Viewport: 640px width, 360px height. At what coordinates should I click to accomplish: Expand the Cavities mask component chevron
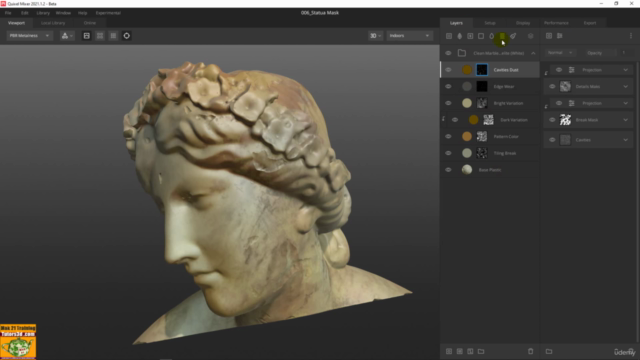tap(625, 140)
